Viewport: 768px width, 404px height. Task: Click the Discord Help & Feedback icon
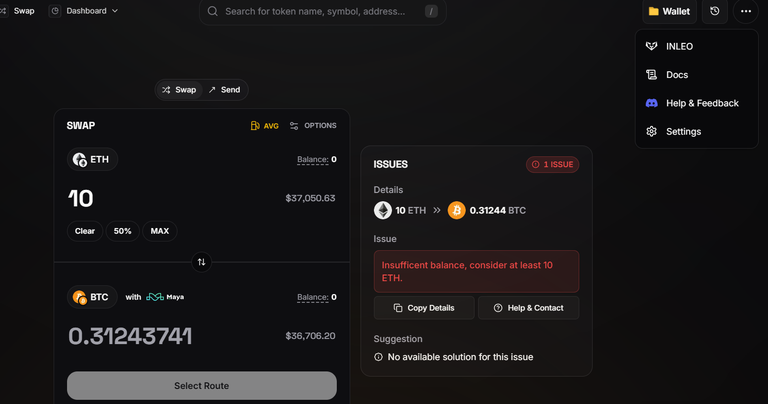(651, 103)
